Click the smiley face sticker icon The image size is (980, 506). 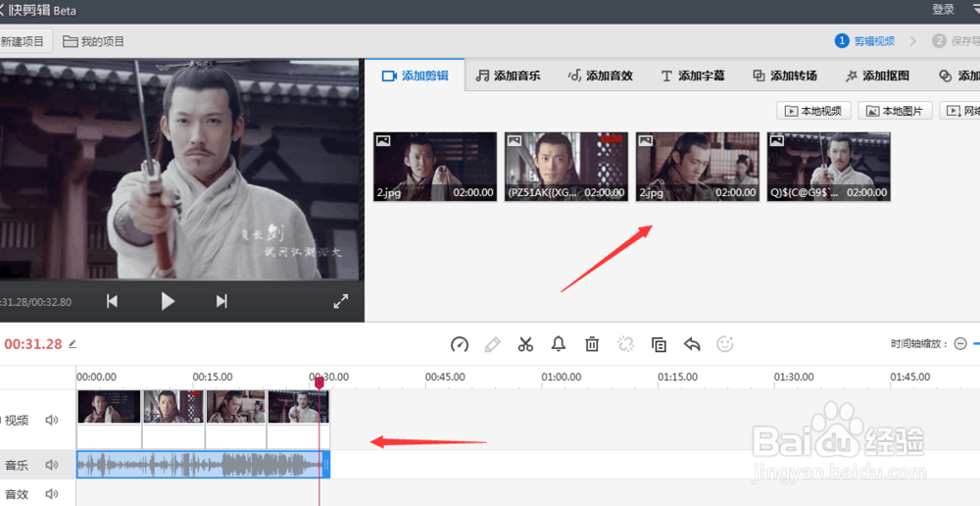725,343
